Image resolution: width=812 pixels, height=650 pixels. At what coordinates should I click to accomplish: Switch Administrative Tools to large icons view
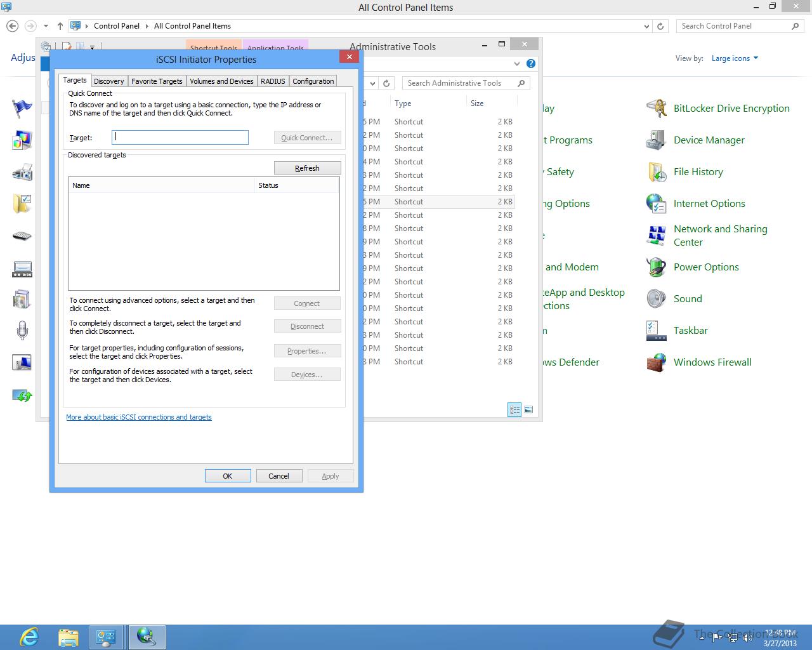(528, 409)
